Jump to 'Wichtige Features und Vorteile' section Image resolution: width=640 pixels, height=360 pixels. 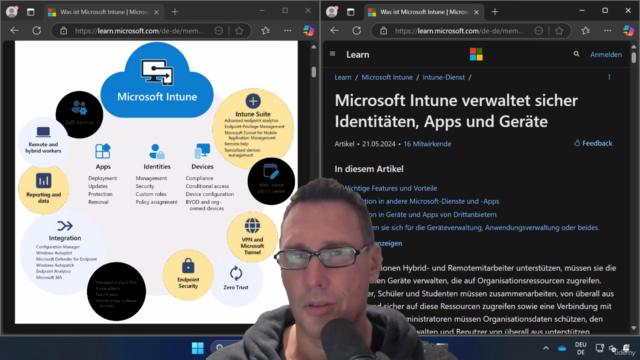390,188
